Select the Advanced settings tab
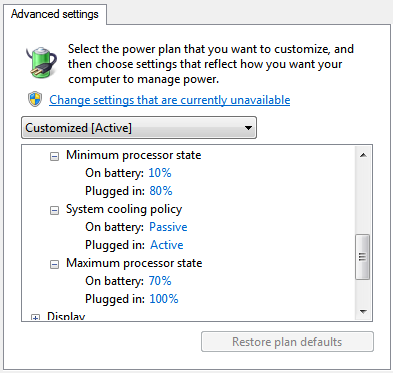 pyautogui.click(x=55, y=14)
